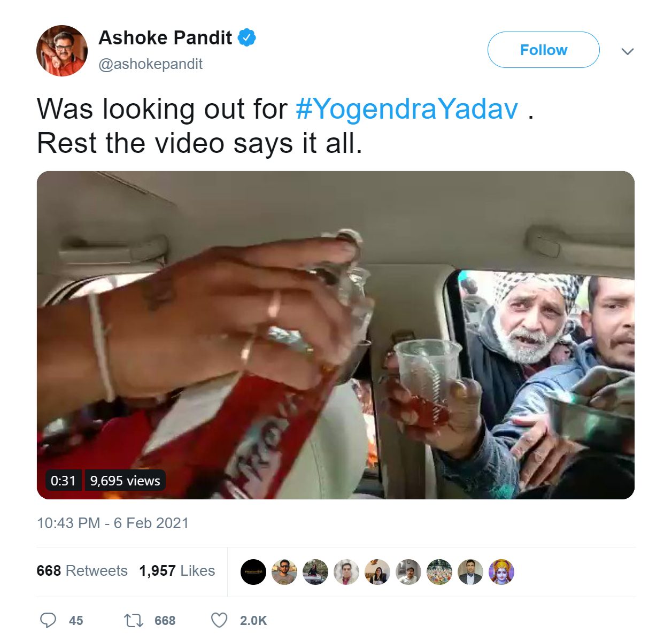This screenshot has height=641, width=672.
Task: Follow Ashoke Pandit
Action: (x=543, y=50)
